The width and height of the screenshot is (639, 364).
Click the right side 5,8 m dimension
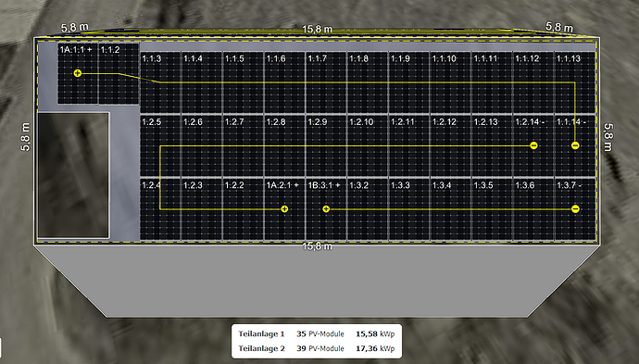click(x=608, y=137)
